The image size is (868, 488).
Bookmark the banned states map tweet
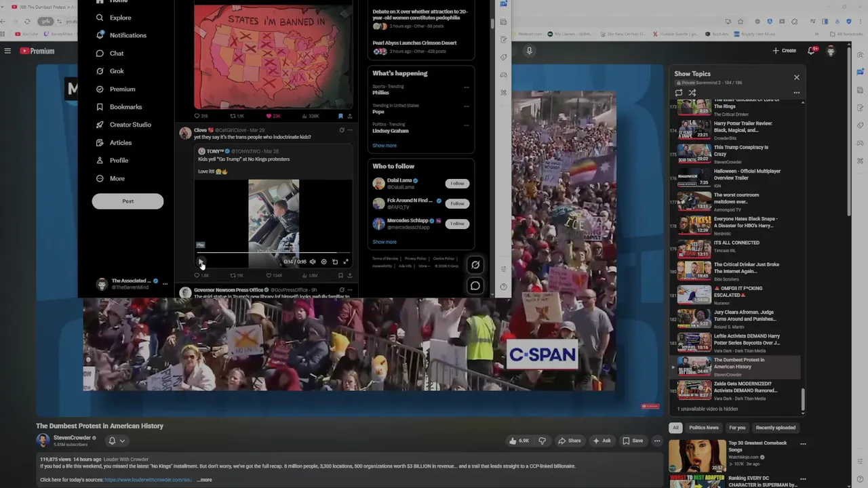(340, 116)
